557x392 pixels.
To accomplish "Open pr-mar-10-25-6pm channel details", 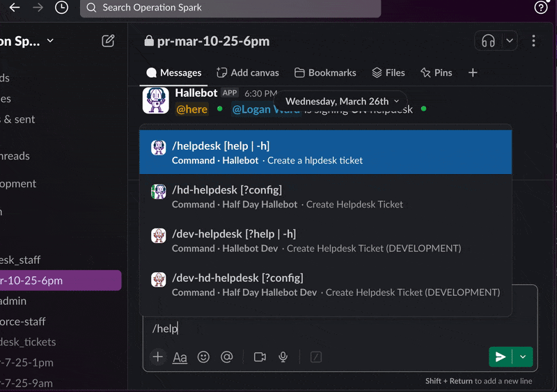I will [207, 41].
